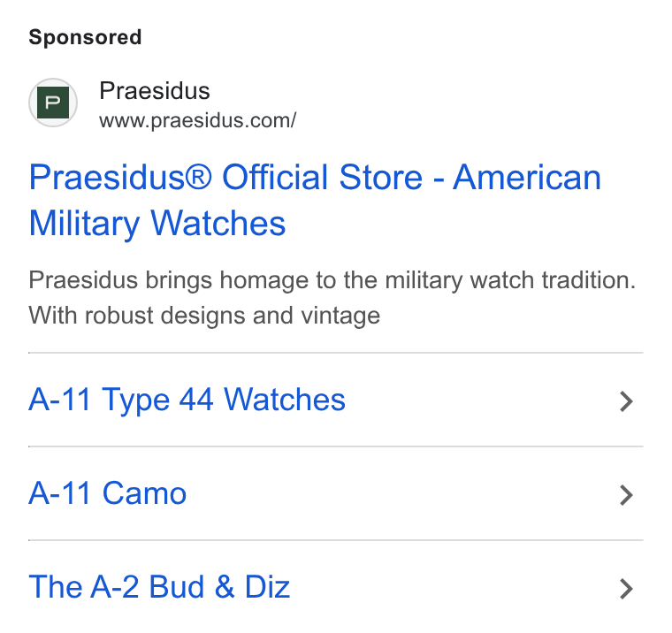Screen dimensions: 672x633
Task: Click the Sponsored label
Action: (85, 37)
